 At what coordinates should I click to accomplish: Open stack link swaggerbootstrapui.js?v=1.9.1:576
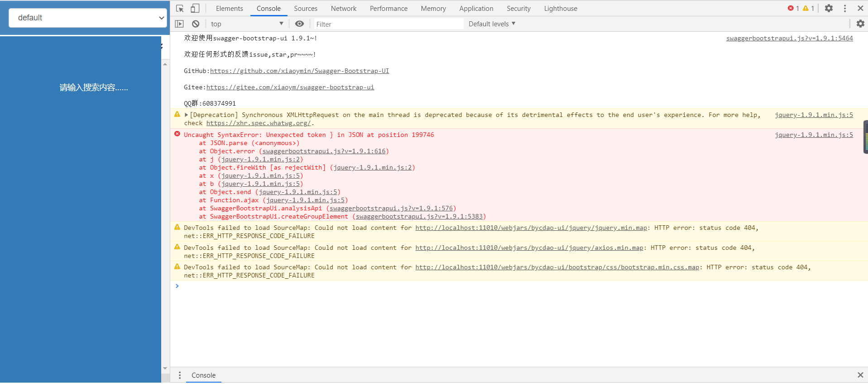pos(391,208)
